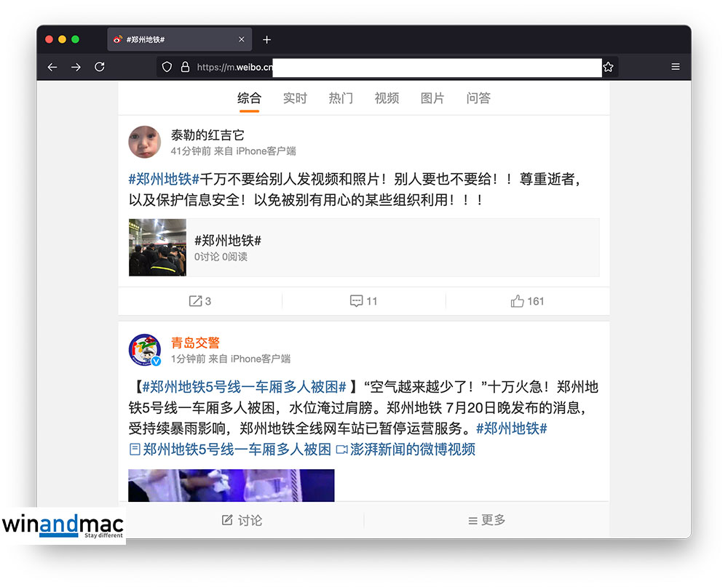This screenshot has width=728, height=587.
Task: Switch to the 实时 tab
Action: pyautogui.click(x=295, y=98)
